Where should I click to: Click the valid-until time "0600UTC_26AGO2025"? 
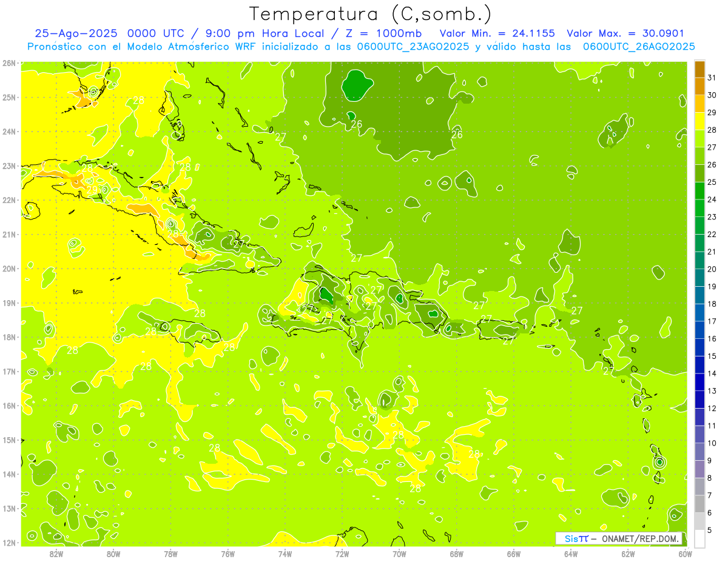tap(639, 47)
